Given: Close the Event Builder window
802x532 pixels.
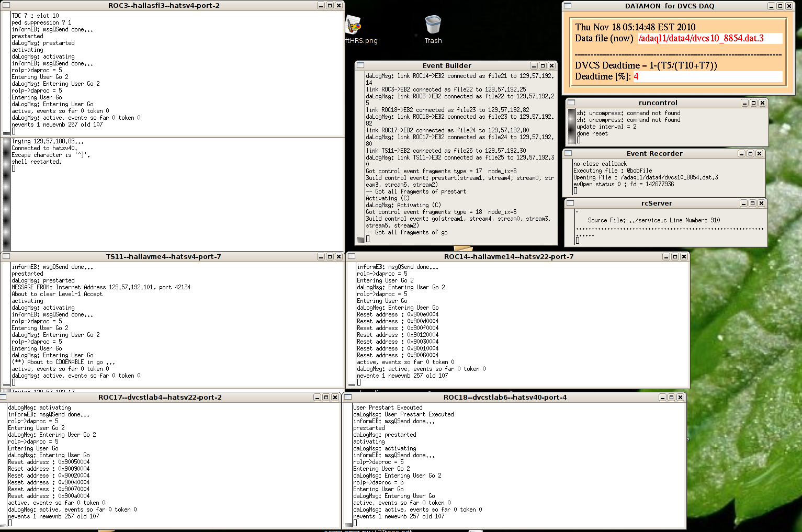Looking at the screenshot, I should pyautogui.click(x=551, y=66).
